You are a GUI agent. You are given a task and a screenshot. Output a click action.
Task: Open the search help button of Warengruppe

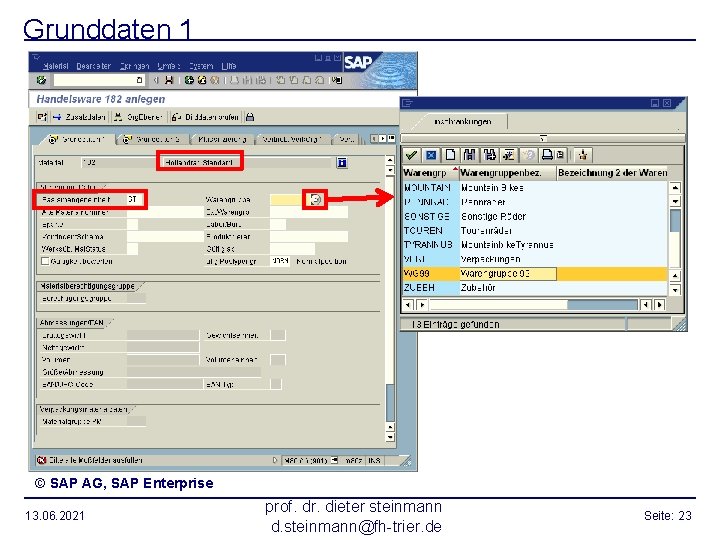[315, 199]
